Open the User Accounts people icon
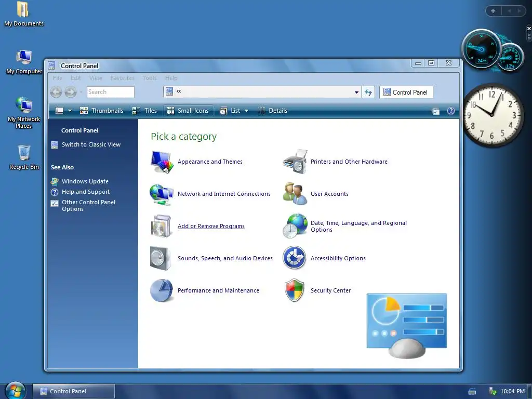The height and width of the screenshot is (399, 532). (295, 194)
